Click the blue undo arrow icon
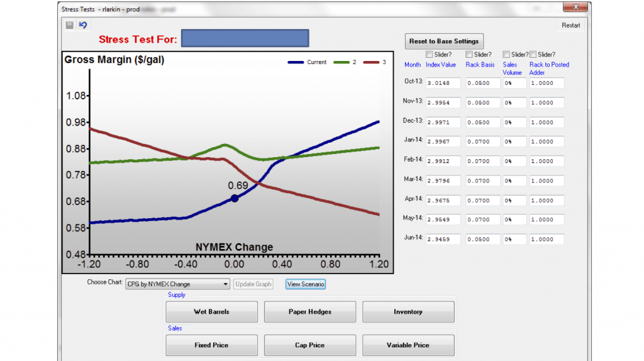 click(x=83, y=25)
